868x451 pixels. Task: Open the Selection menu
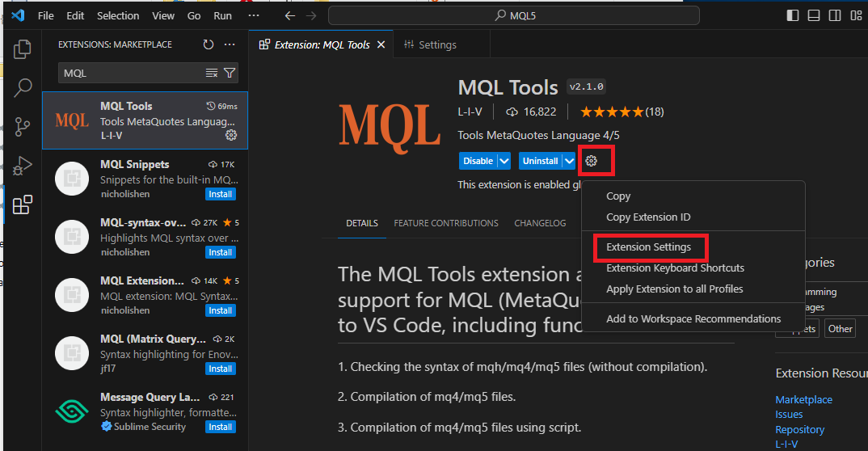coord(118,15)
